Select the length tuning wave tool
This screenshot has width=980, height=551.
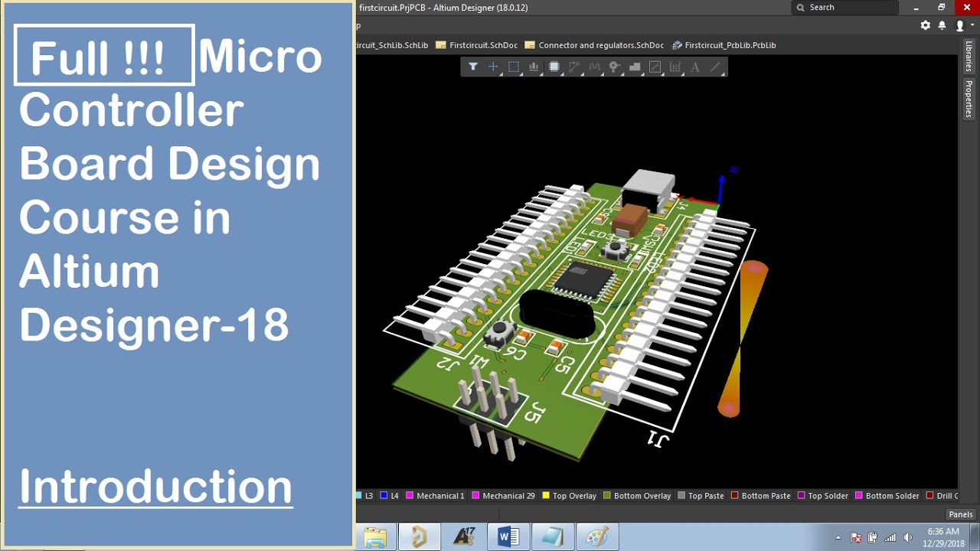[x=594, y=67]
